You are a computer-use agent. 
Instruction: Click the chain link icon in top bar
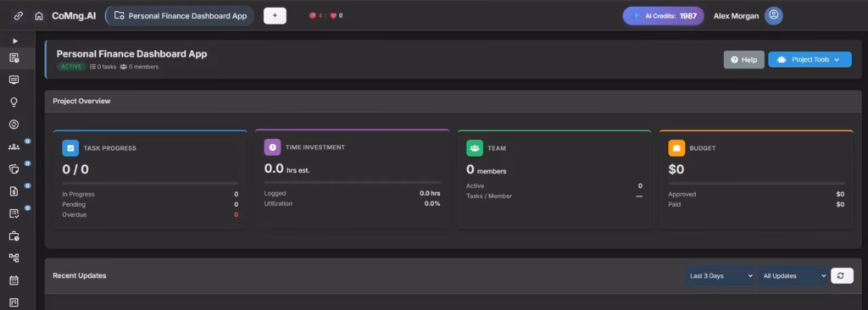19,16
